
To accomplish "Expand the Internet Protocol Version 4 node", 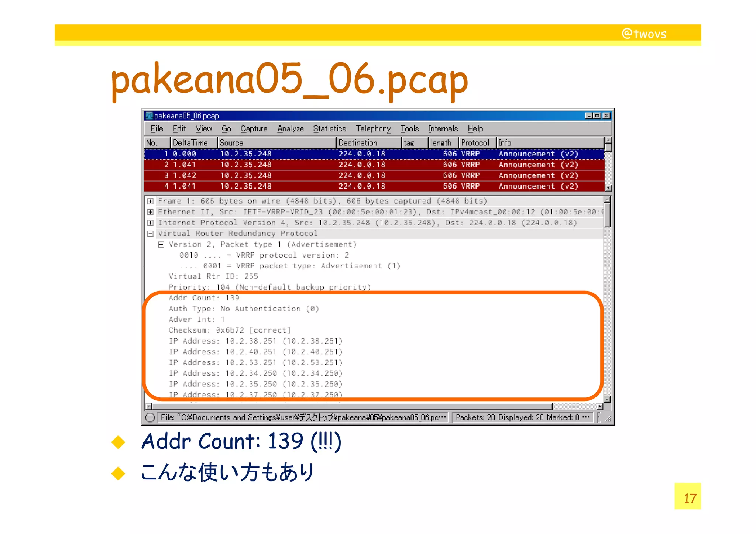I will pos(150,223).
